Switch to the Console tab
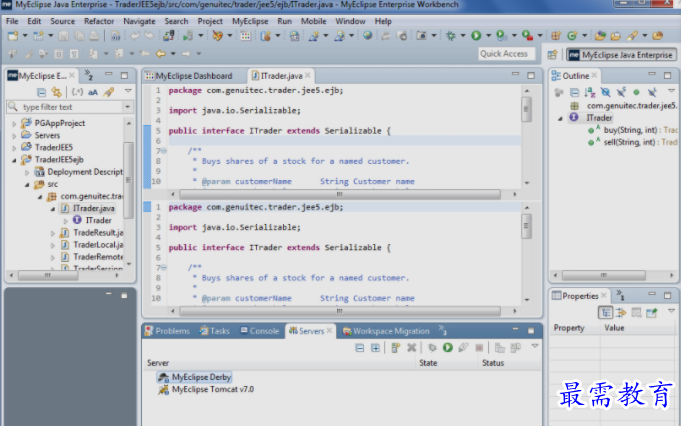Image resolution: width=681 pixels, height=426 pixels. (260, 331)
